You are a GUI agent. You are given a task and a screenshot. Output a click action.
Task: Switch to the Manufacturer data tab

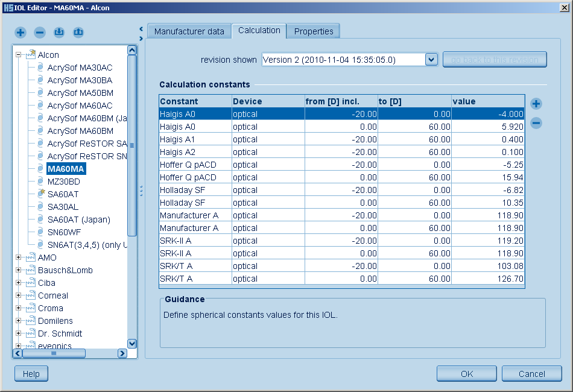[x=189, y=31]
